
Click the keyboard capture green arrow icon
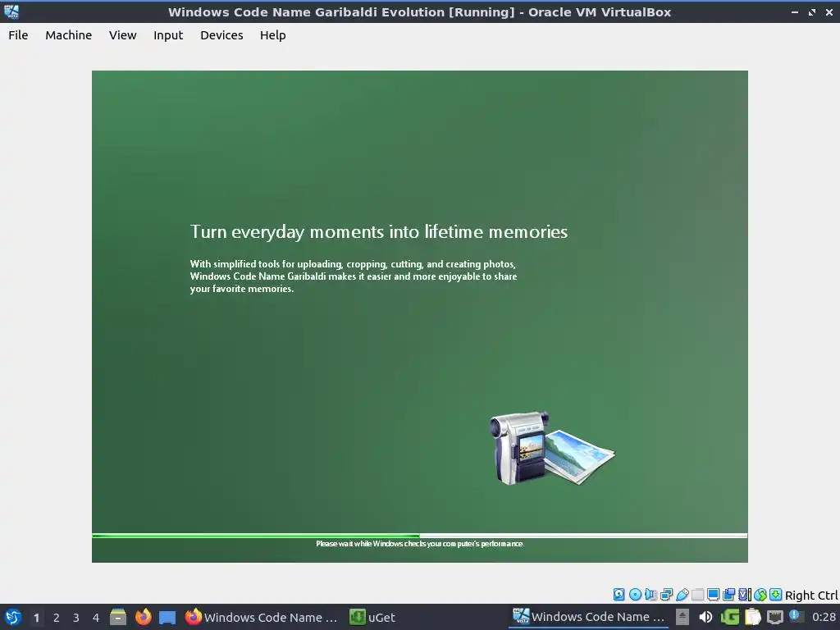(776, 594)
